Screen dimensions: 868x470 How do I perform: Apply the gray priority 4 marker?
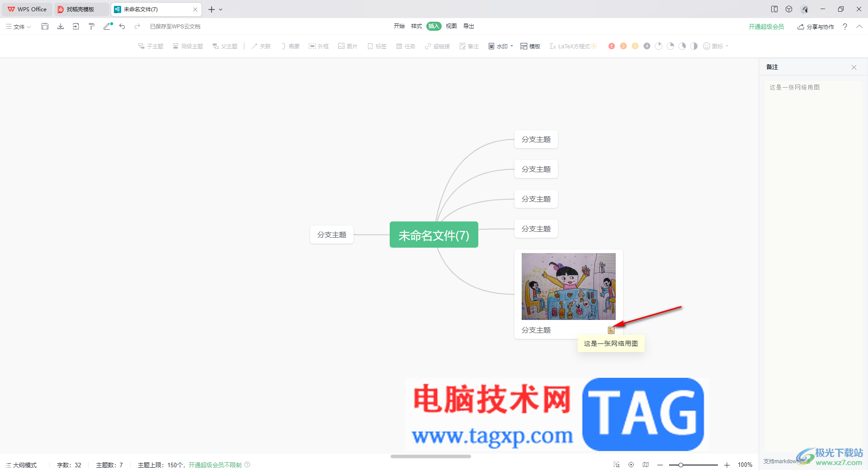coord(647,46)
